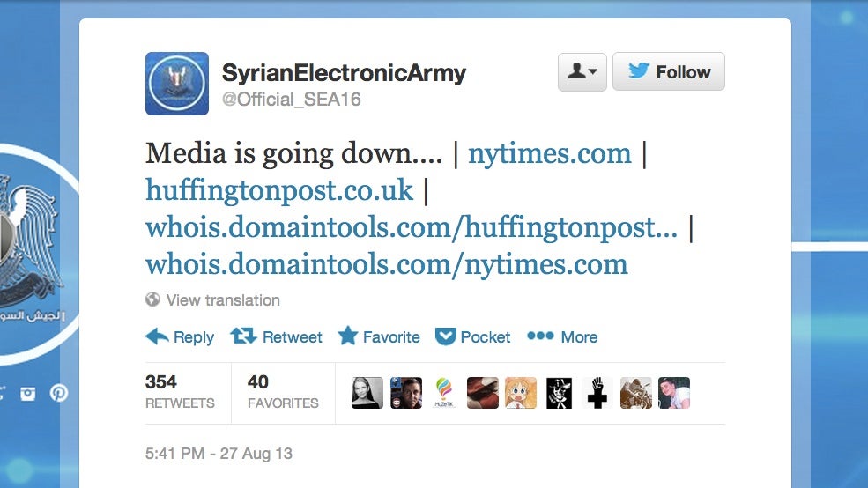
Task: Open the whois.domaintools.com/huffingtonpost… link
Action: [x=412, y=227]
